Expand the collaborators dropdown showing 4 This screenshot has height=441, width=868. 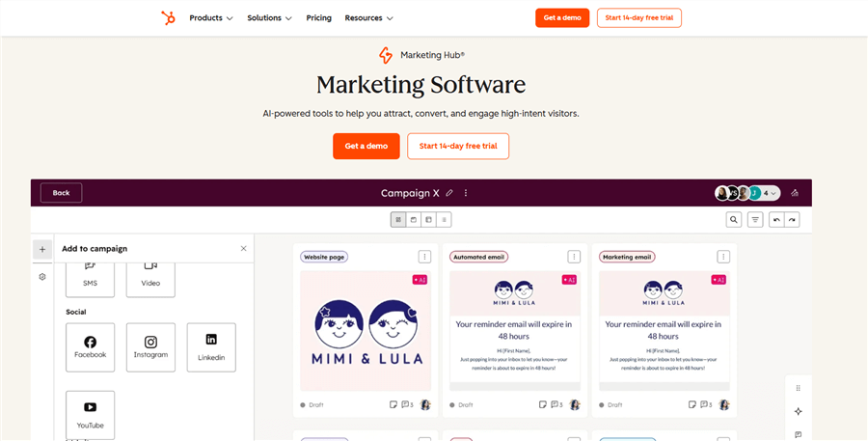[x=769, y=193]
